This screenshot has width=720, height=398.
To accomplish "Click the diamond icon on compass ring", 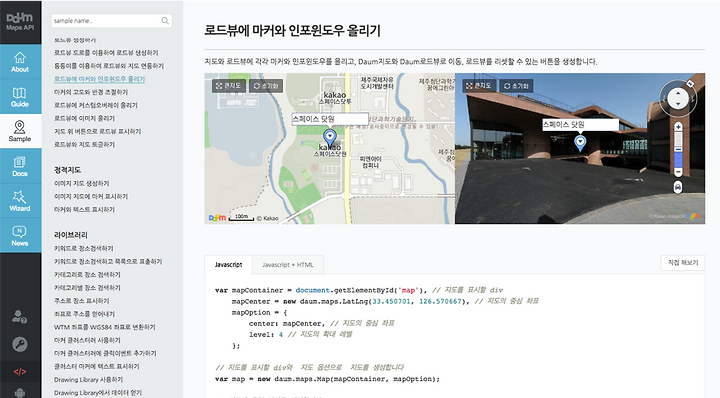I will [690, 84].
